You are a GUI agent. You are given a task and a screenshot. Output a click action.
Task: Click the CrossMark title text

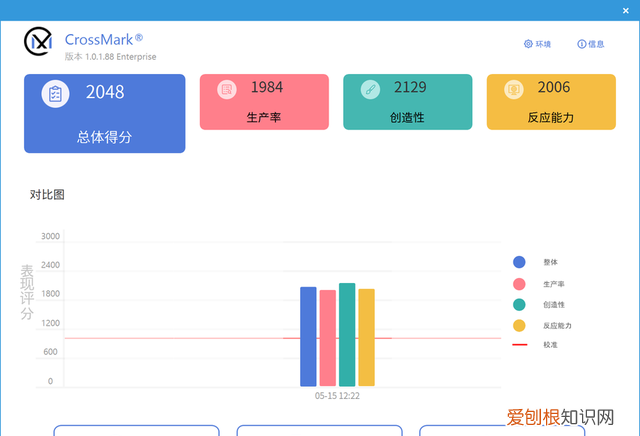tap(104, 40)
